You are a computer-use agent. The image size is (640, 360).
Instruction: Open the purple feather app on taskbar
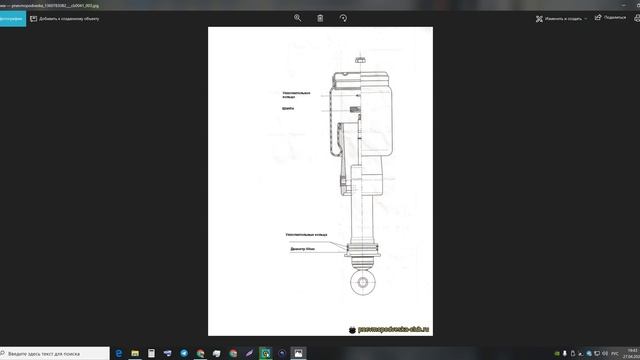tap(249, 353)
